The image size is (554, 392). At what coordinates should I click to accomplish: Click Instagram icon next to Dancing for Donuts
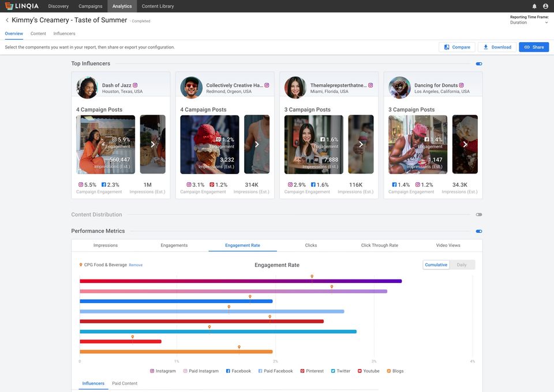pos(461,85)
